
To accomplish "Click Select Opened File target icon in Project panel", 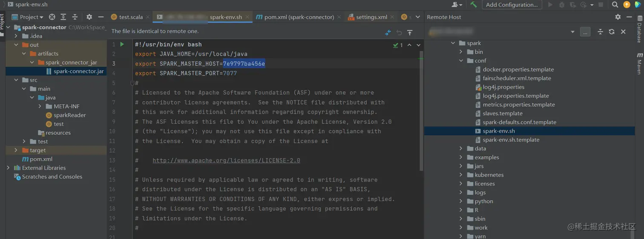I will click(x=52, y=17).
